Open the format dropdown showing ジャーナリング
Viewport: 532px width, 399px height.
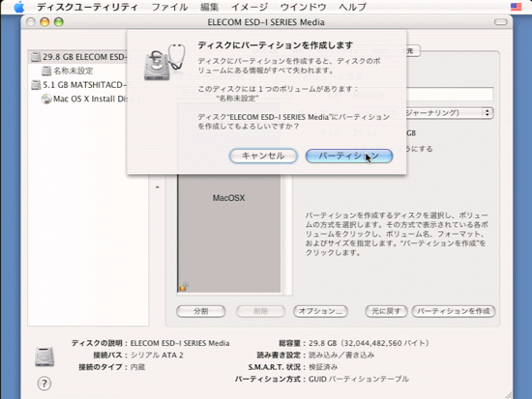tap(449, 113)
